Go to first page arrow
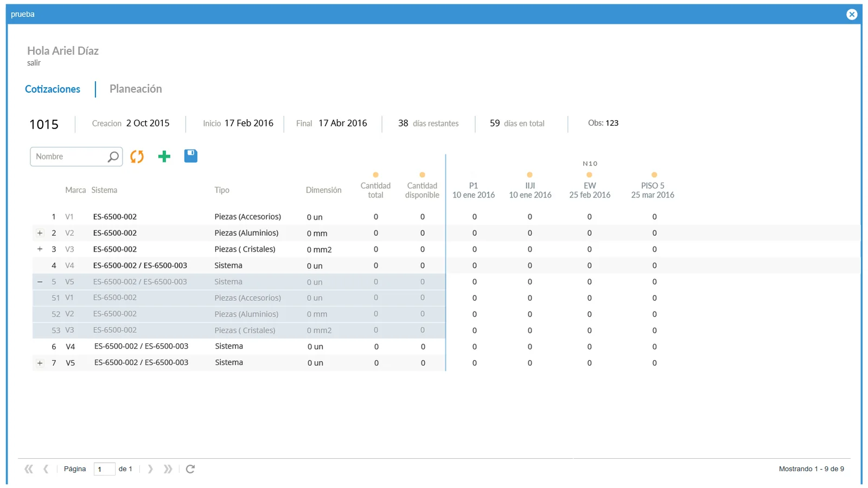 pyautogui.click(x=29, y=469)
